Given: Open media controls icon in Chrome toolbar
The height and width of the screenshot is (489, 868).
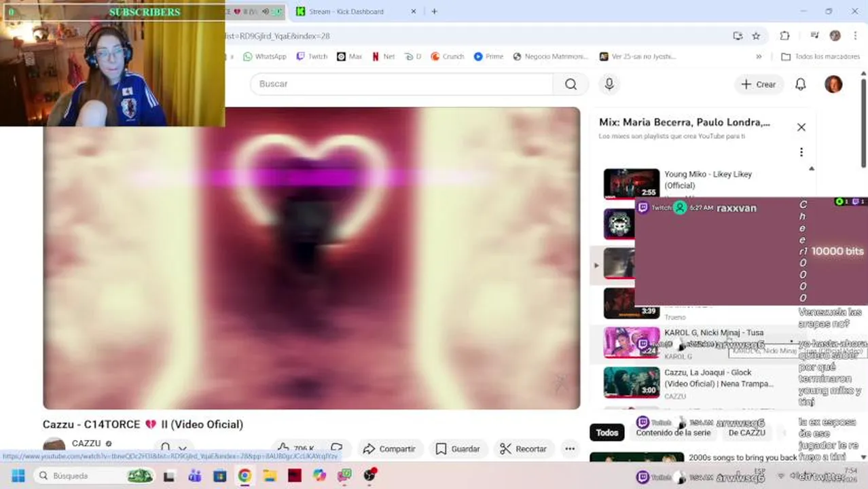Looking at the screenshot, I should click(814, 36).
